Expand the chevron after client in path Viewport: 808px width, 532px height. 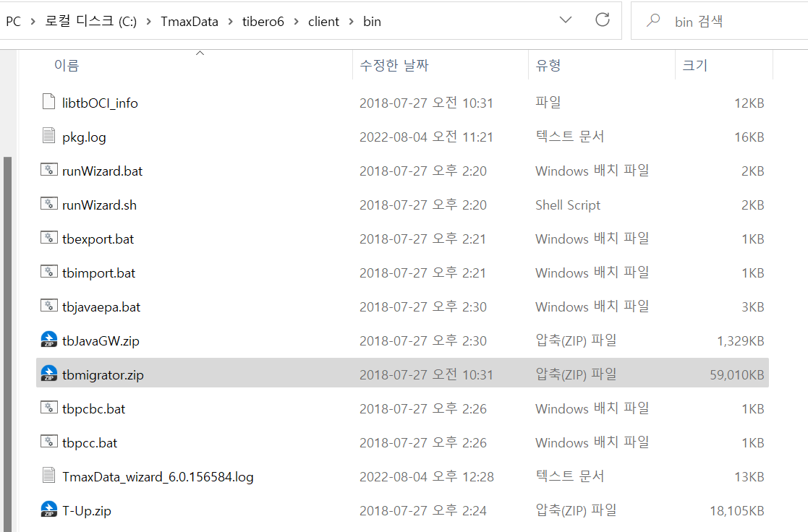coord(352,22)
